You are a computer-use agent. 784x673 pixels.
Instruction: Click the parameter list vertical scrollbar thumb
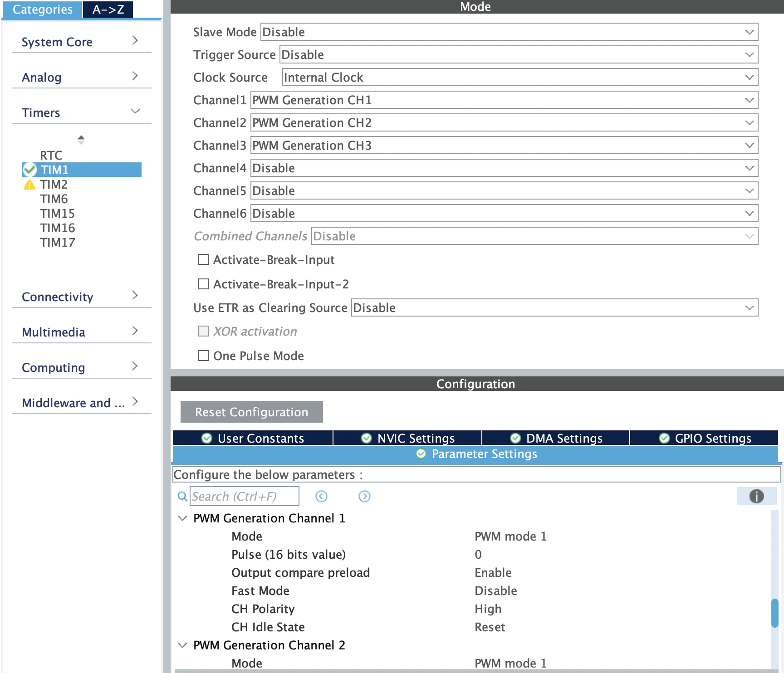[x=775, y=613]
